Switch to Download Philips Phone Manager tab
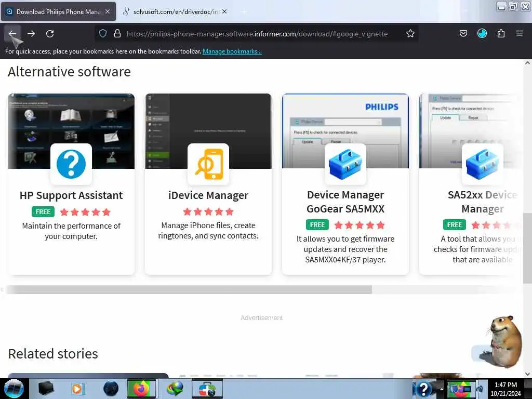The height and width of the screenshot is (399, 532). pos(58,11)
